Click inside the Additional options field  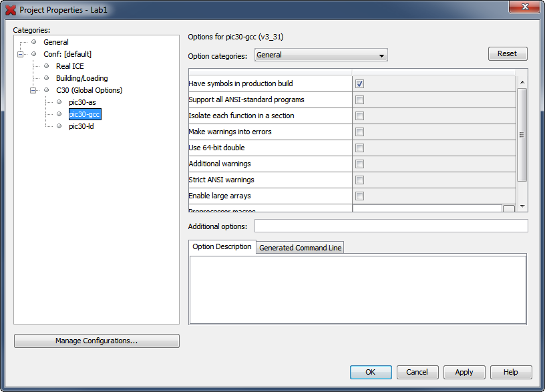tap(391, 226)
